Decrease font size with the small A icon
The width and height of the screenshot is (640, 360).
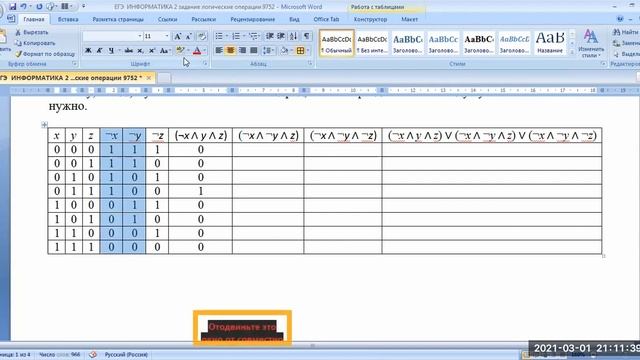(189, 36)
